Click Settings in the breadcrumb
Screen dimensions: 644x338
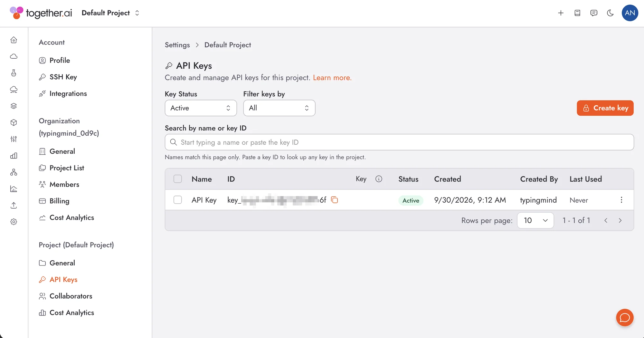pos(177,45)
